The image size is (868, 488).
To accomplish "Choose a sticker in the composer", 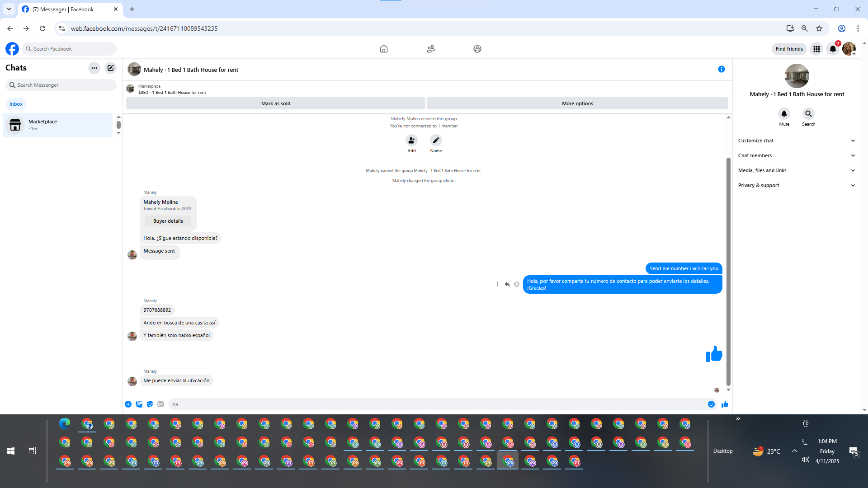I will pos(150,404).
